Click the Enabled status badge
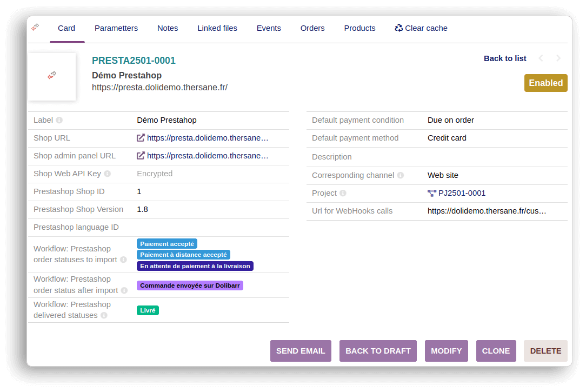This screenshot has height=392, width=586. [545, 83]
